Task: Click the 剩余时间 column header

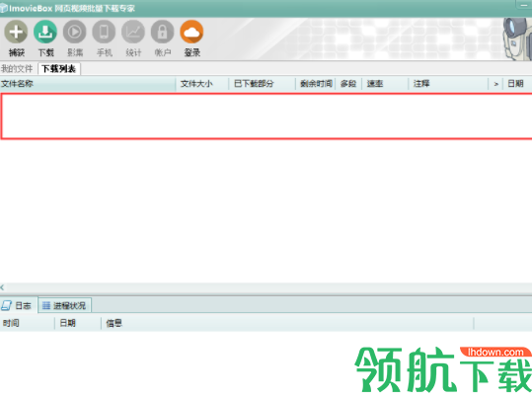Action: point(316,84)
